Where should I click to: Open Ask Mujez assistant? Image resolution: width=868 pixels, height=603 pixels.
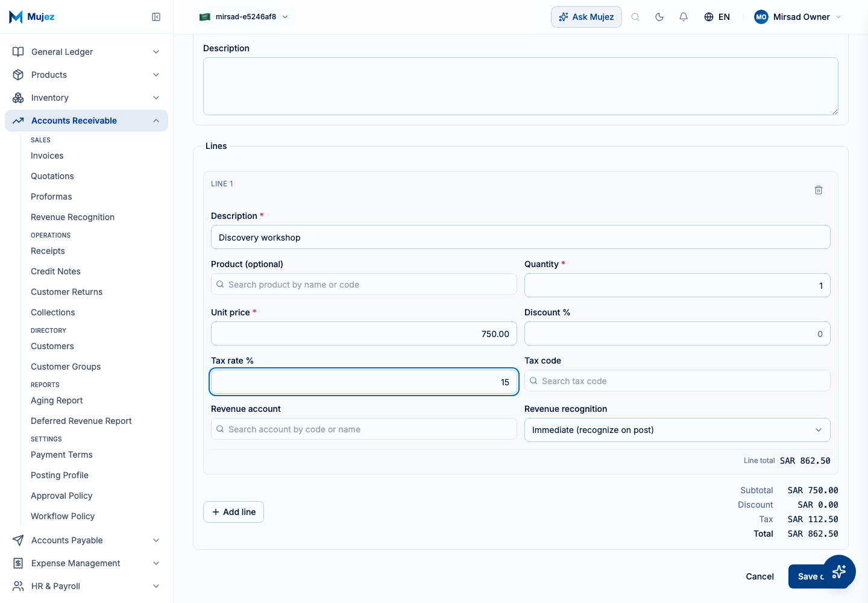[587, 17]
